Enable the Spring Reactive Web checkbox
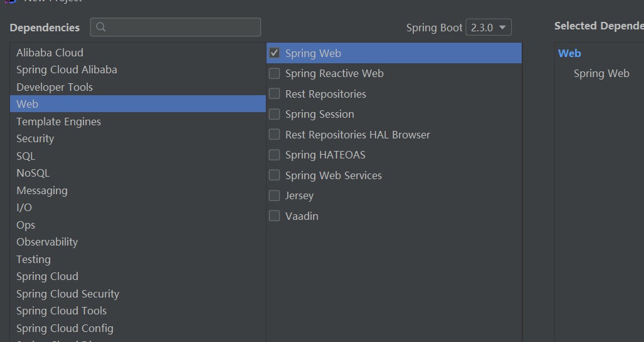The height and width of the screenshot is (342, 644). (275, 73)
